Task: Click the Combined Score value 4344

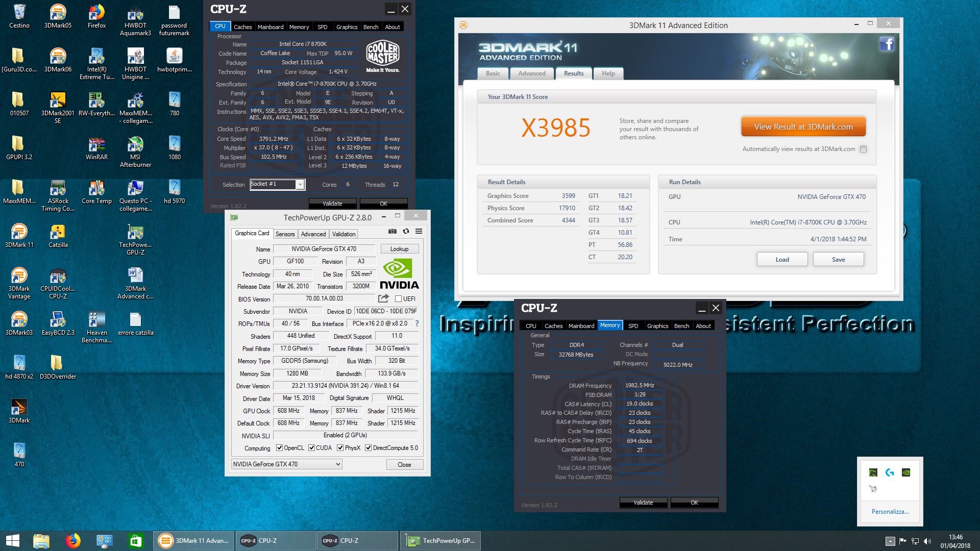Action: [568, 220]
